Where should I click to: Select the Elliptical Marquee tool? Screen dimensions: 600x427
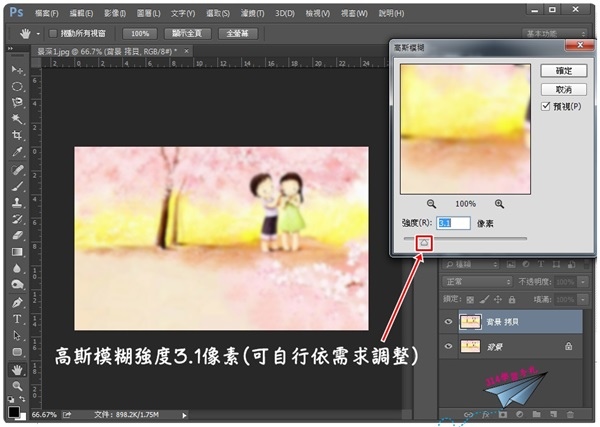coord(17,86)
